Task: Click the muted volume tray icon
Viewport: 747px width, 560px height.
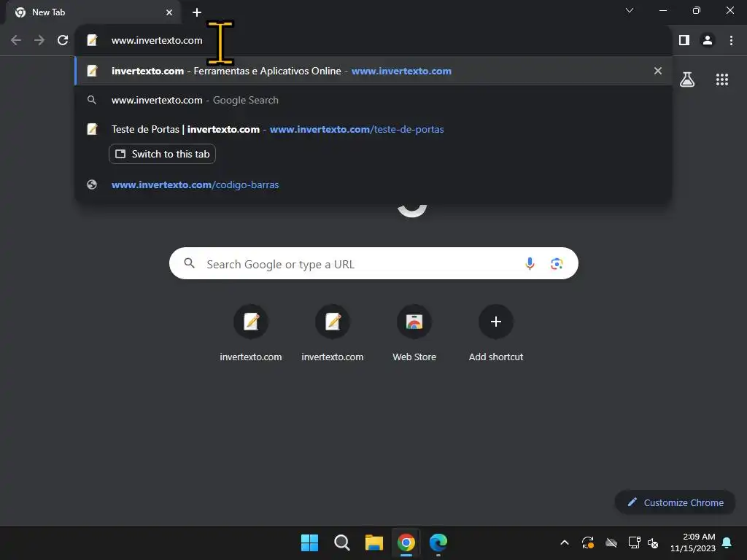Action: point(653,542)
